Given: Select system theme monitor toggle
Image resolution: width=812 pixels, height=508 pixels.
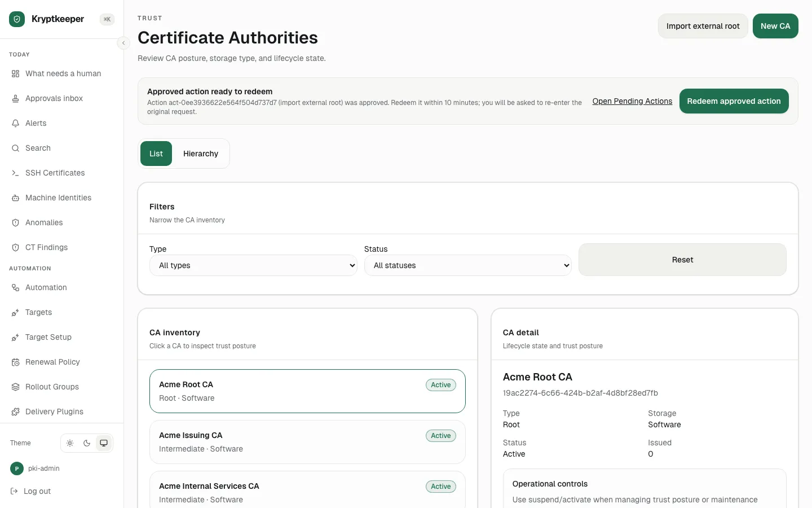Looking at the screenshot, I should click(104, 443).
